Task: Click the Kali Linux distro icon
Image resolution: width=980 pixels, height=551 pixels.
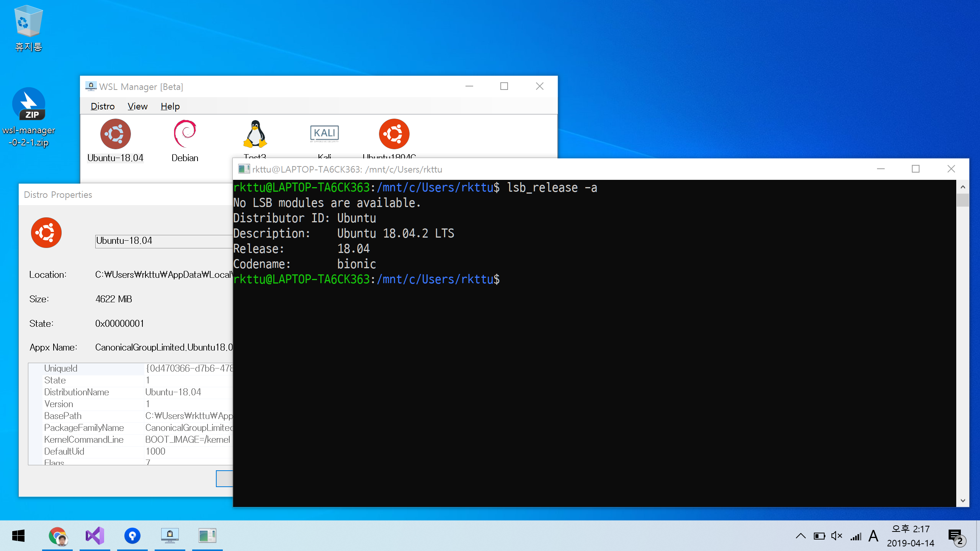Action: tap(323, 133)
